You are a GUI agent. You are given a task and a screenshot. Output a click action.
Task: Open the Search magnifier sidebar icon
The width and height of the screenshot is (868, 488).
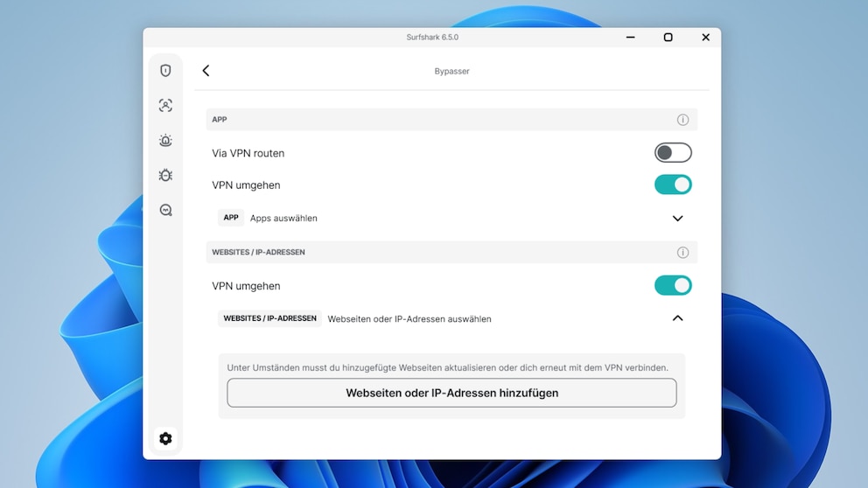coord(165,210)
